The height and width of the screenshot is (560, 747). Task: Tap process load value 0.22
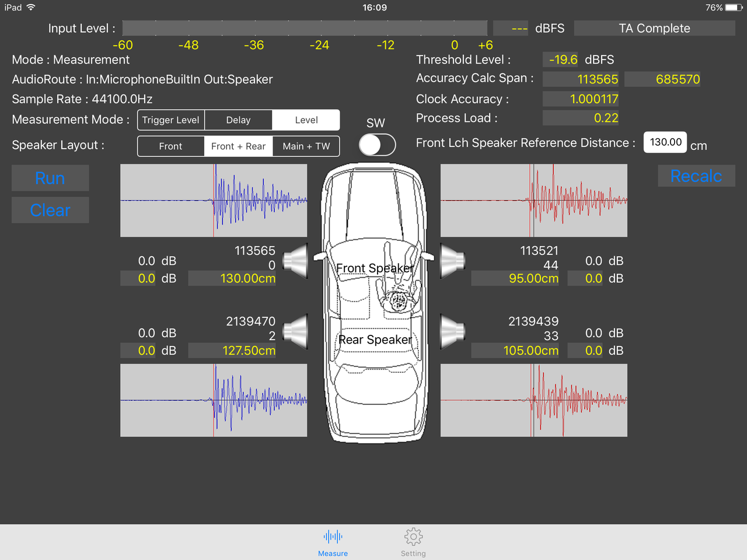581,118
